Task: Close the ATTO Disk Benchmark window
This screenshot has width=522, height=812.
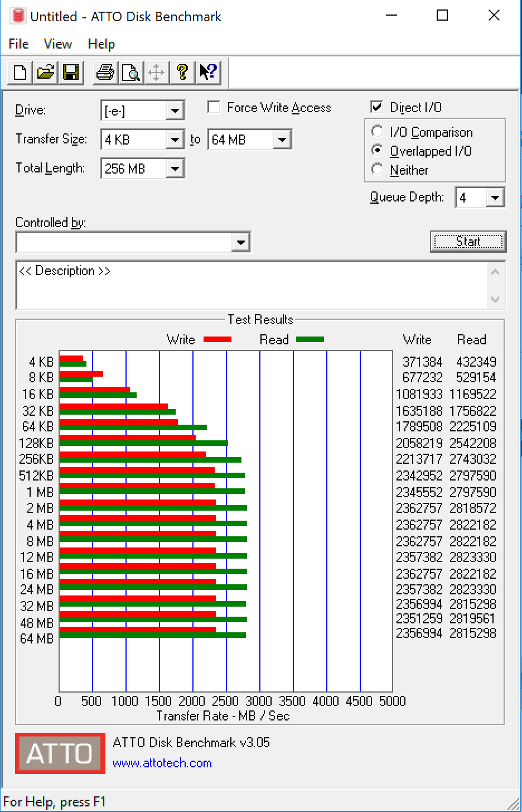Action: 494,16
